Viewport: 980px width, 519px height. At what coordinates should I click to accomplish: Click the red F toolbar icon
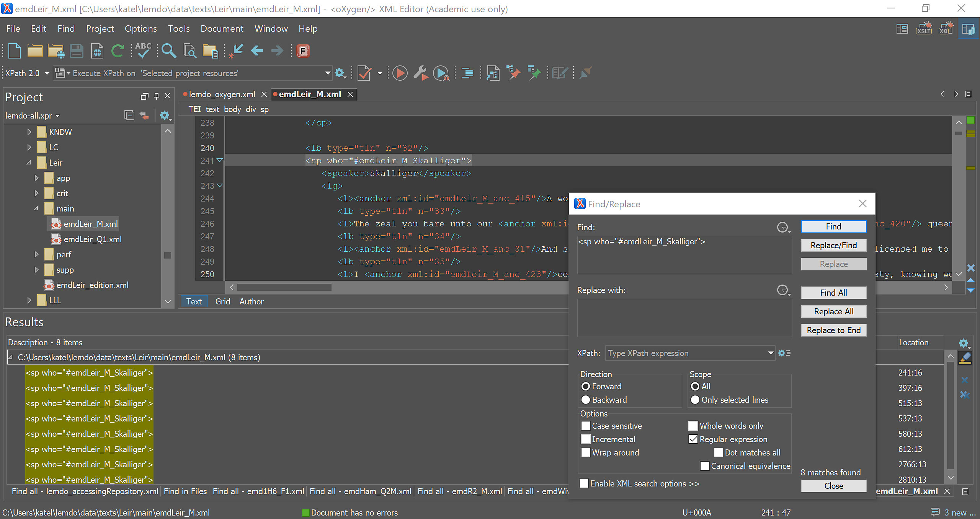pos(303,50)
